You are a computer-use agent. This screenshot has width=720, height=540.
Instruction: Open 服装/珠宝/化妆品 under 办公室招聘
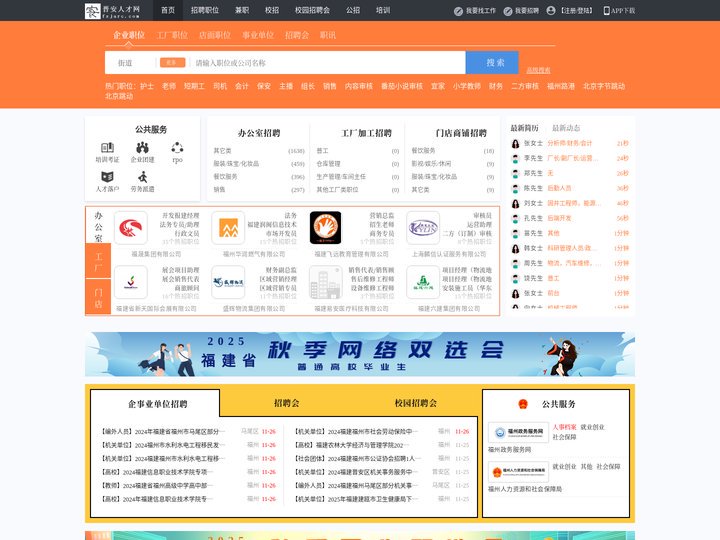point(236,163)
